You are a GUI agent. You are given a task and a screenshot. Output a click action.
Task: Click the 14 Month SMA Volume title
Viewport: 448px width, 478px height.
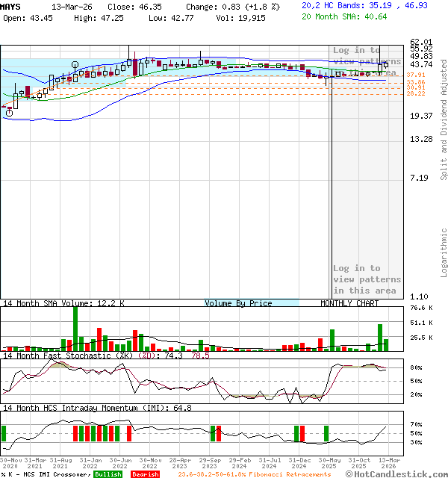coord(63,303)
